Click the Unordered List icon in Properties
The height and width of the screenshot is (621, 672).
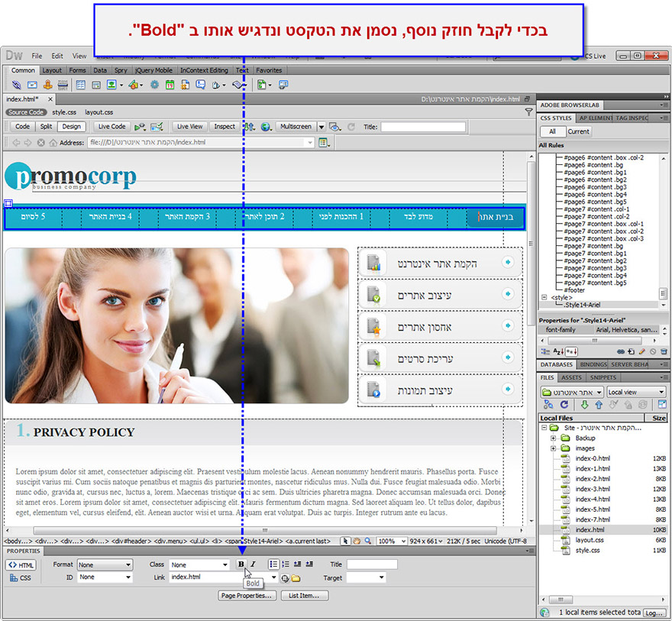click(273, 564)
